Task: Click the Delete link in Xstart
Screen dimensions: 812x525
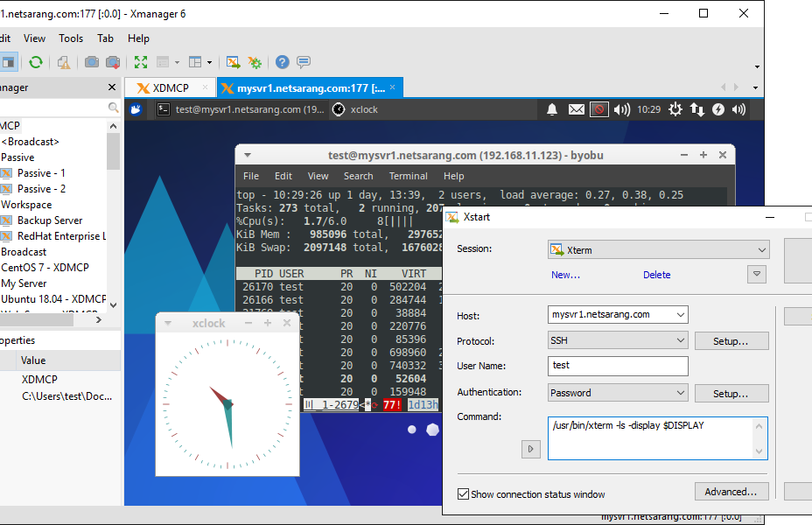Action: pyautogui.click(x=656, y=275)
